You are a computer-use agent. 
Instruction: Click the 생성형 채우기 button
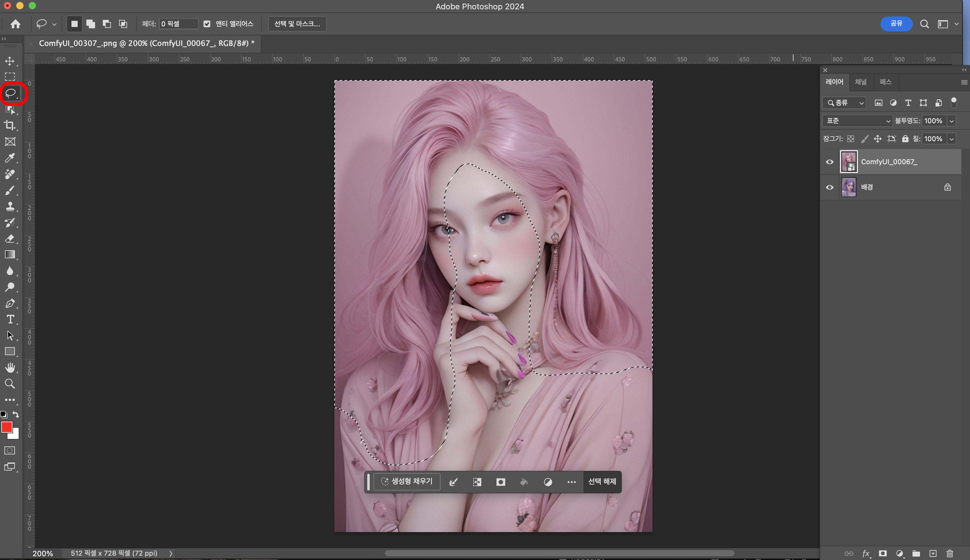click(407, 481)
